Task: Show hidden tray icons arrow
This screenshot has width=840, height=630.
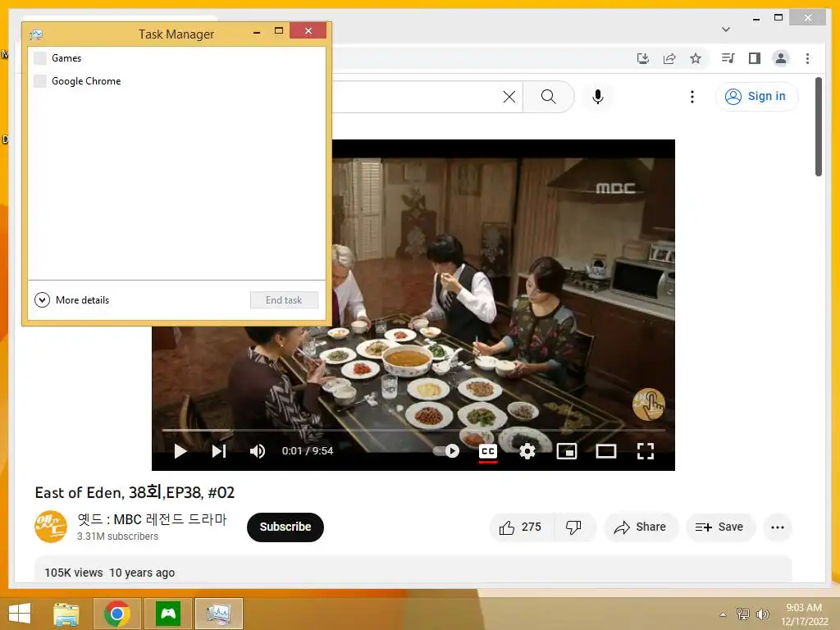Action: (723, 614)
